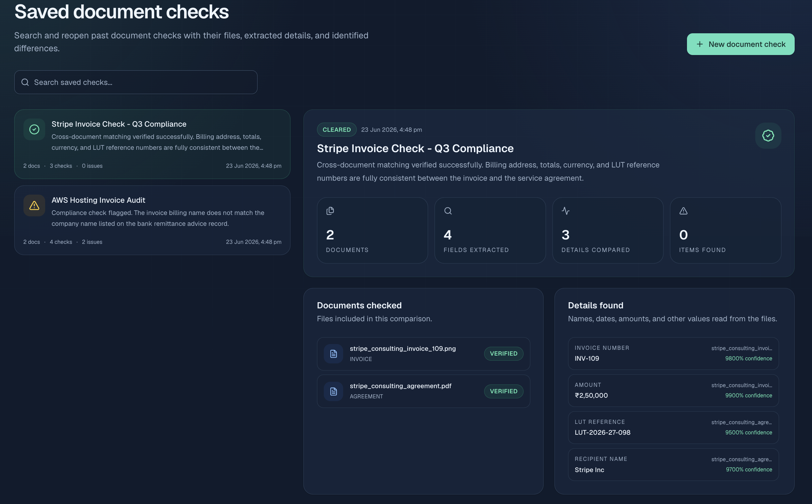Image resolution: width=812 pixels, height=504 pixels.
Task: Select the Invoice Number INV-109 detail row
Action: click(673, 353)
